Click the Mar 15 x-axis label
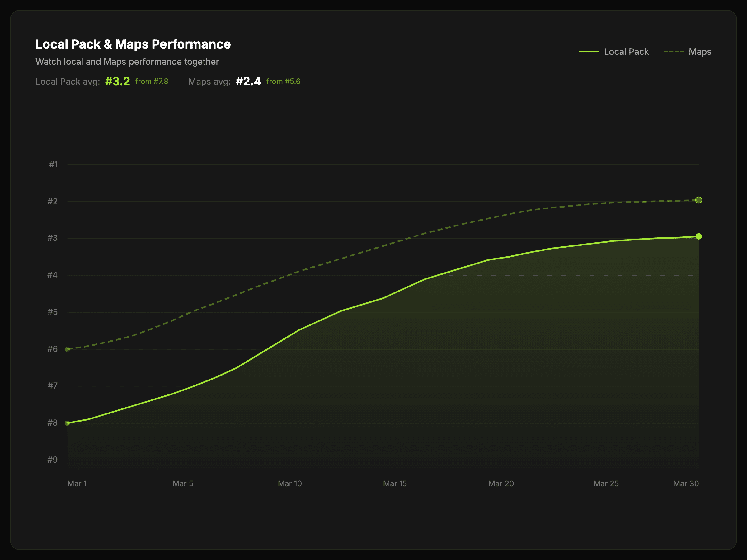This screenshot has height=560, width=747. 394,483
